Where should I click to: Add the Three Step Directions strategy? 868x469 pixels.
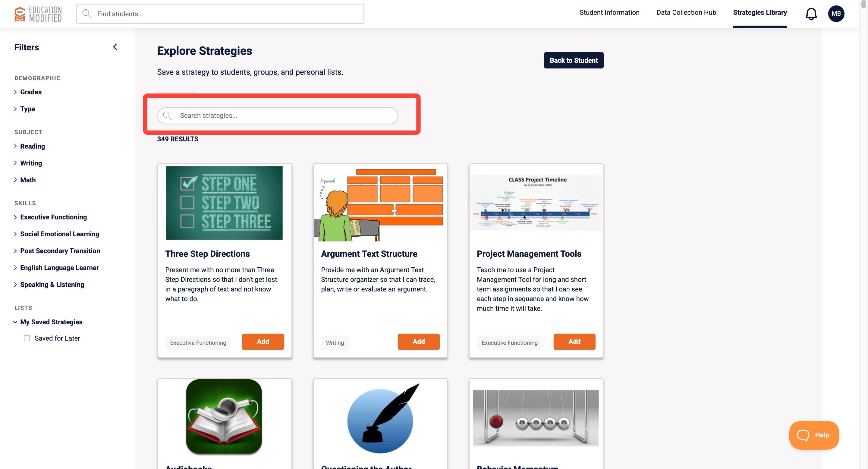coord(263,341)
